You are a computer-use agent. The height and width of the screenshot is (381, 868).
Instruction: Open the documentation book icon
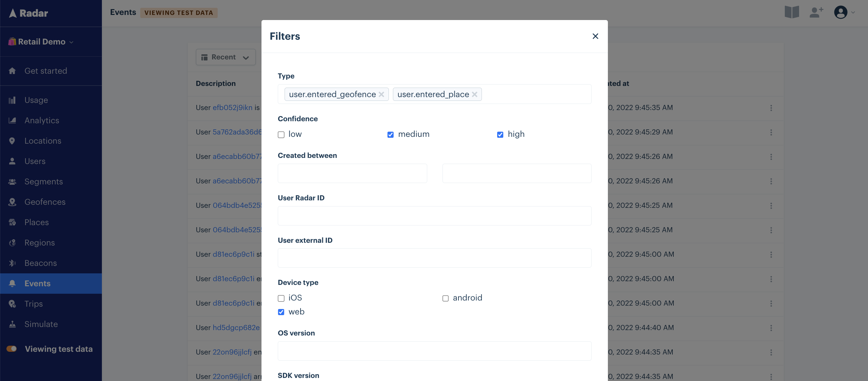coord(792,13)
